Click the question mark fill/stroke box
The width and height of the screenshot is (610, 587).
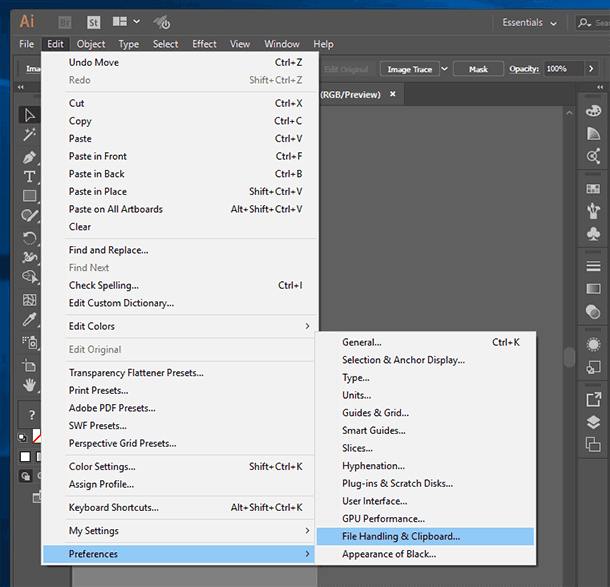point(32,415)
